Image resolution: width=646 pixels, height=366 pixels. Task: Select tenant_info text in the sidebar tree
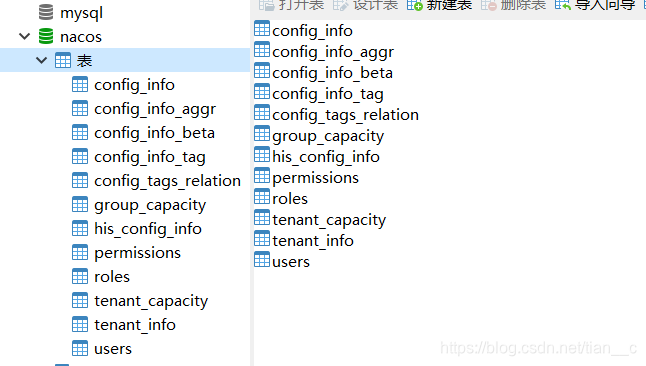click(x=135, y=325)
